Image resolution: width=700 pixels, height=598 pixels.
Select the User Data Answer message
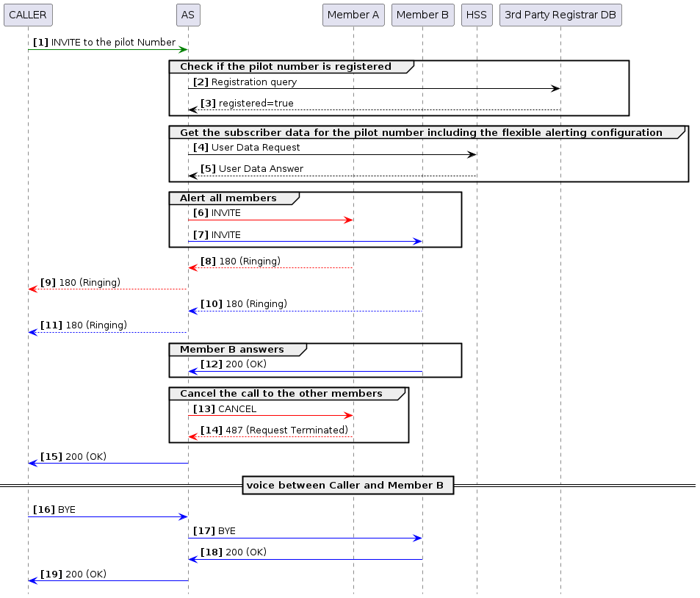(253, 169)
